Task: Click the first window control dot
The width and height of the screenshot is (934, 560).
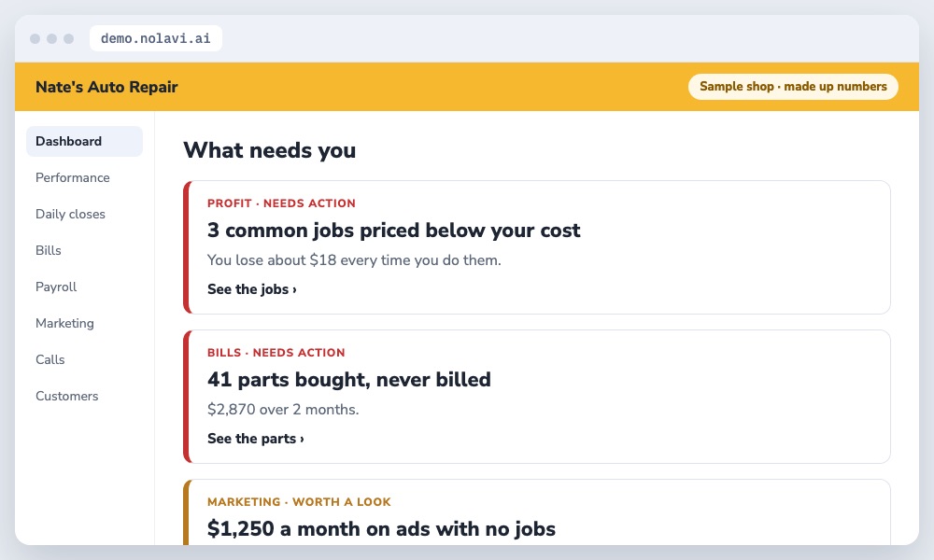Action: 35,38
